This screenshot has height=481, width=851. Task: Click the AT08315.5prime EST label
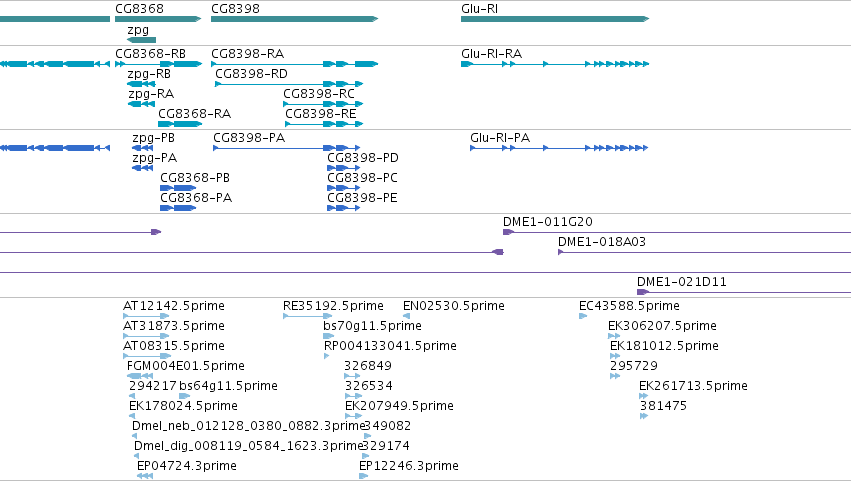click(174, 346)
